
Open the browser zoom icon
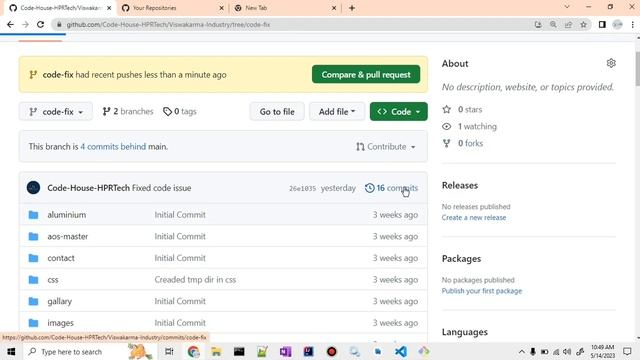553,24
